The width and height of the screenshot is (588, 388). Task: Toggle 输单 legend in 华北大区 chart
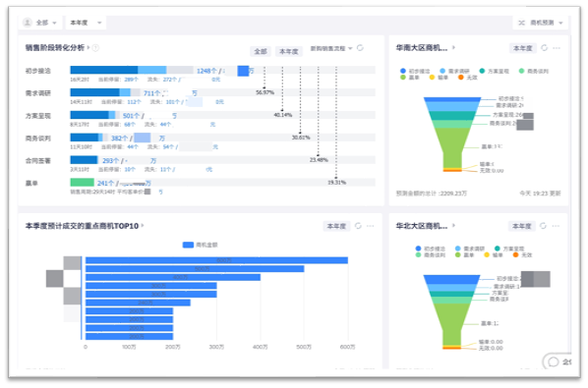pyautogui.click(x=494, y=255)
